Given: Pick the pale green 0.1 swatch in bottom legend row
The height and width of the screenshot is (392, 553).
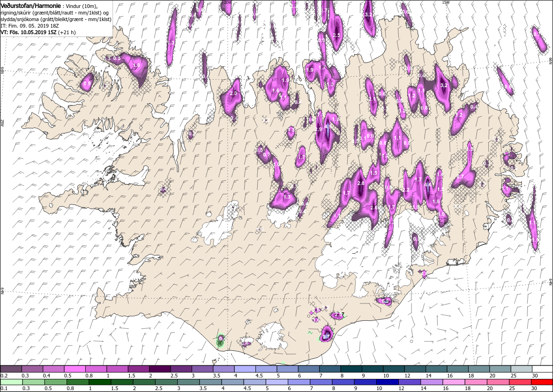Looking at the screenshot, I should point(11,382).
